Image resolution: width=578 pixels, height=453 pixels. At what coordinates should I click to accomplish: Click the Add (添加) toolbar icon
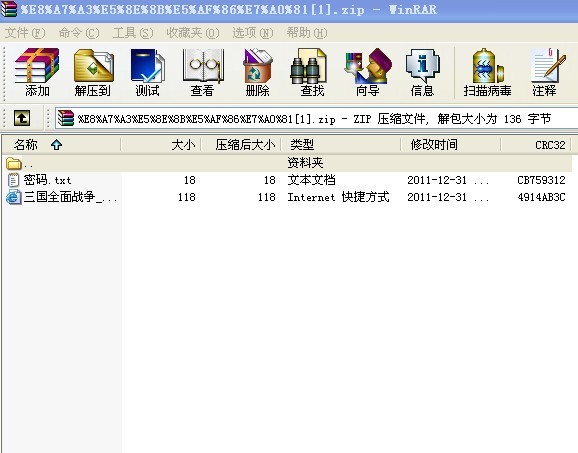[37, 66]
